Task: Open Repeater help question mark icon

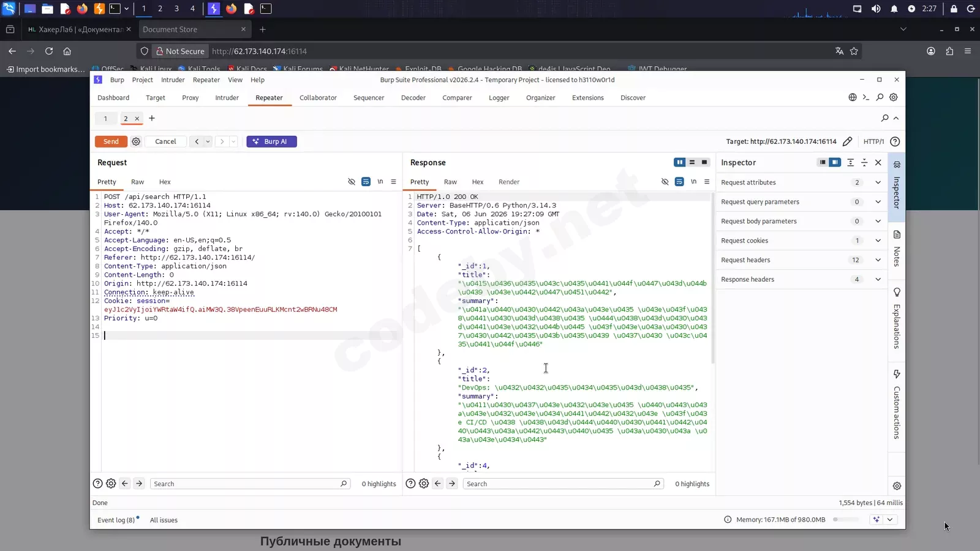Action: click(895, 141)
